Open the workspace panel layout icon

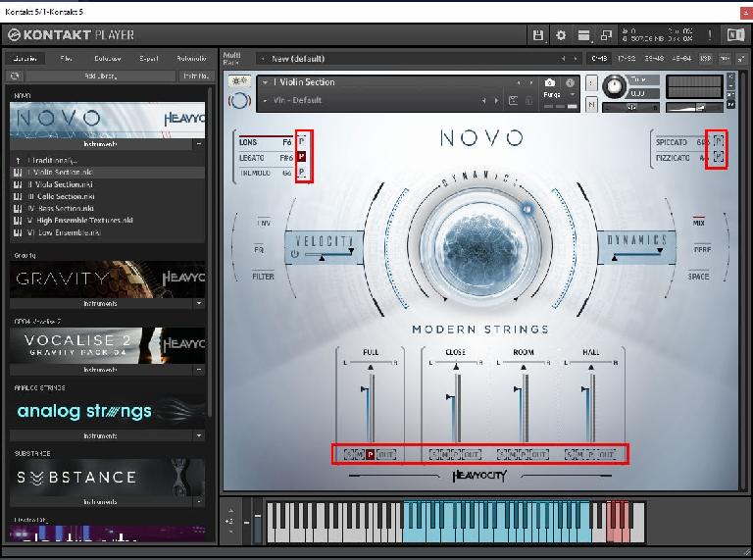click(x=584, y=35)
